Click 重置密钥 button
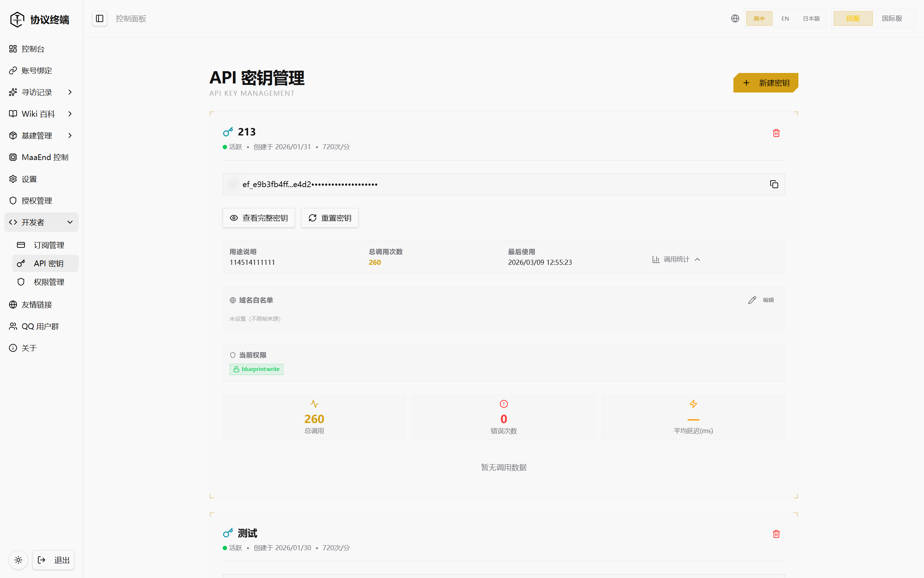Screen dimensions: 924x578 click(x=330, y=218)
